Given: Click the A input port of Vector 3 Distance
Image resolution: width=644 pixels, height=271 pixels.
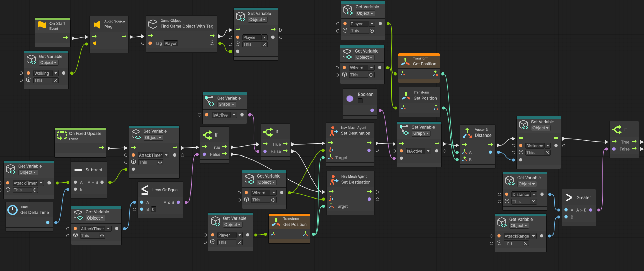Looking at the screenshot, I should pos(465,152).
